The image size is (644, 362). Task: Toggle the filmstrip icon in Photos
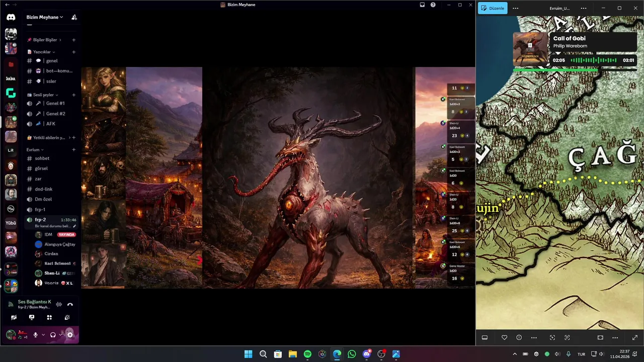[x=485, y=337]
